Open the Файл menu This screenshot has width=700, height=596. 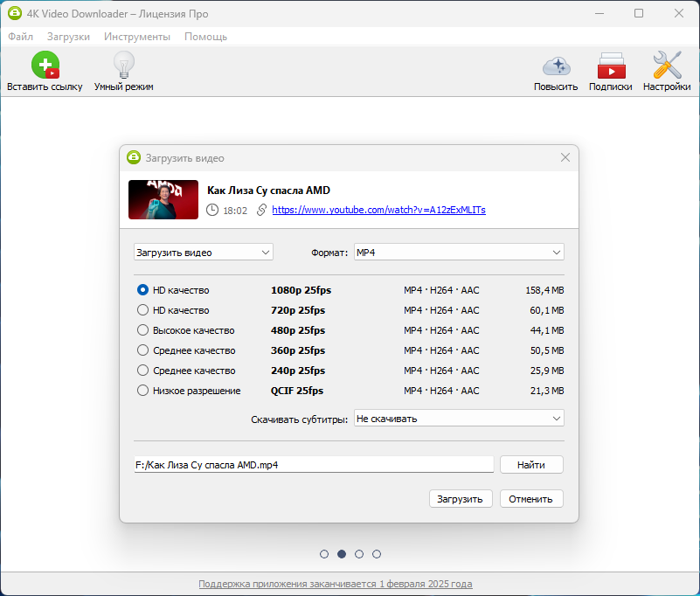click(x=20, y=37)
